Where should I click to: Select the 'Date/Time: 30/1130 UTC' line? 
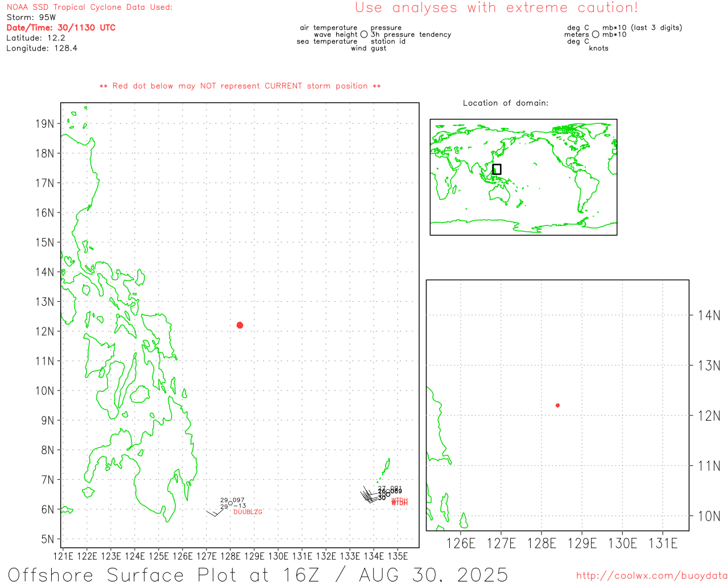[x=61, y=28]
